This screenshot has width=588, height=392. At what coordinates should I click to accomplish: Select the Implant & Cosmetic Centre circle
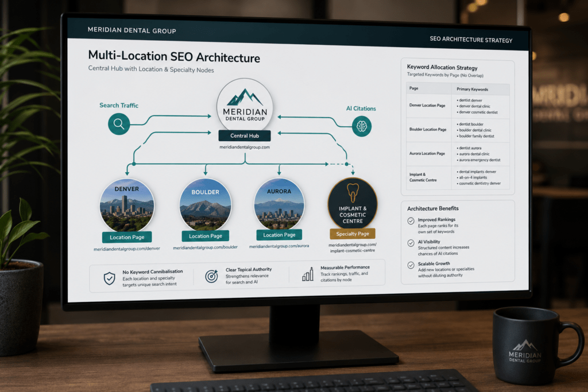353,203
